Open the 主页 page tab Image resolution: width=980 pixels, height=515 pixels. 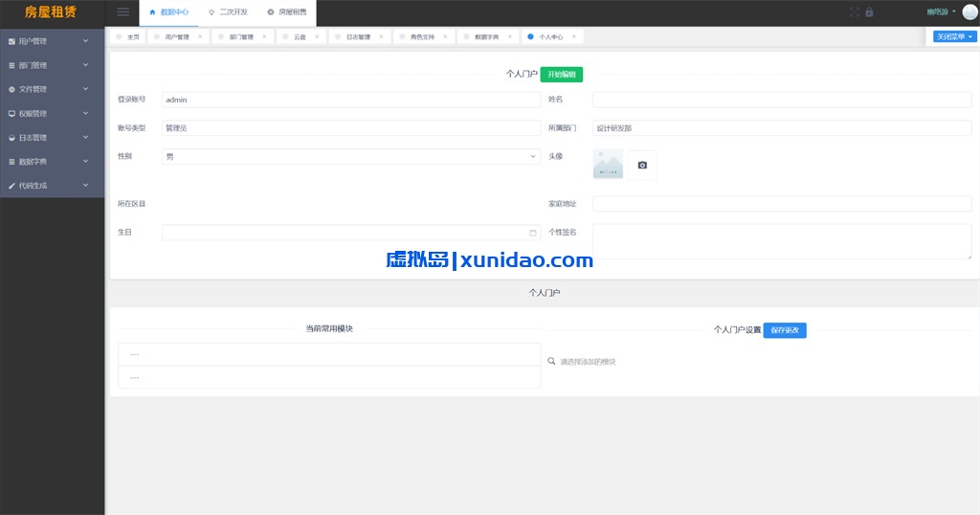click(x=128, y=37)
